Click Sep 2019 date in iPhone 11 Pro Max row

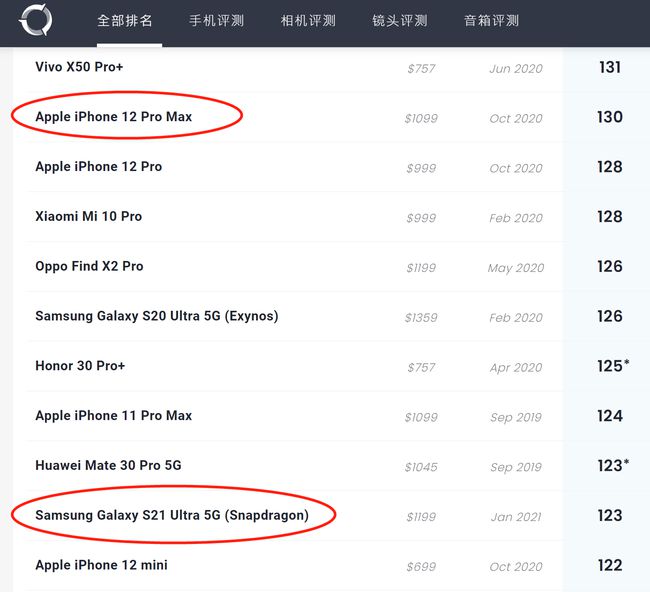(x=516, y=417)
